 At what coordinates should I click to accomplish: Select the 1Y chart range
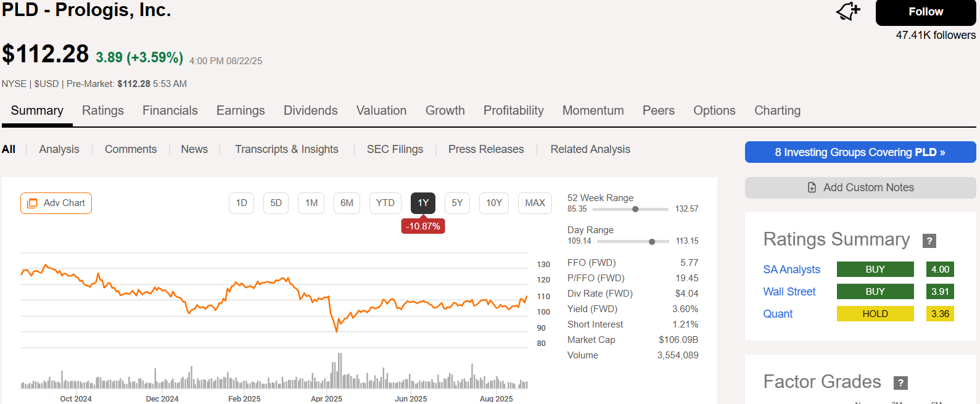[x=423, y=203]
